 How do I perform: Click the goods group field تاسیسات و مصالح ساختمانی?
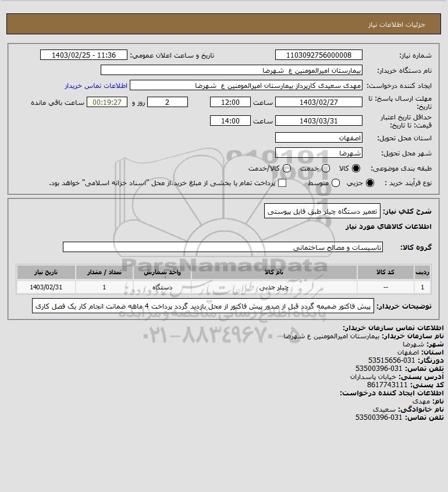tap(223, 247)
